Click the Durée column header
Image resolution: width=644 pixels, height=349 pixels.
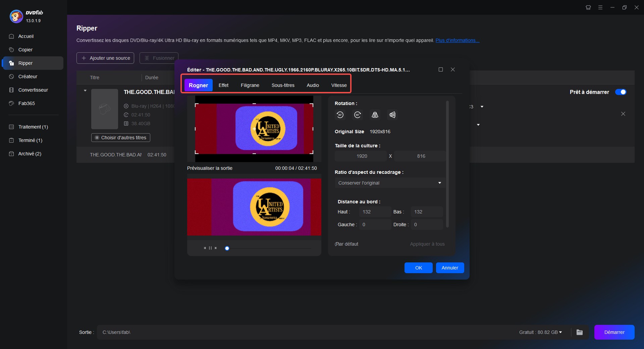pyautogui.click(x=152, y=78)
